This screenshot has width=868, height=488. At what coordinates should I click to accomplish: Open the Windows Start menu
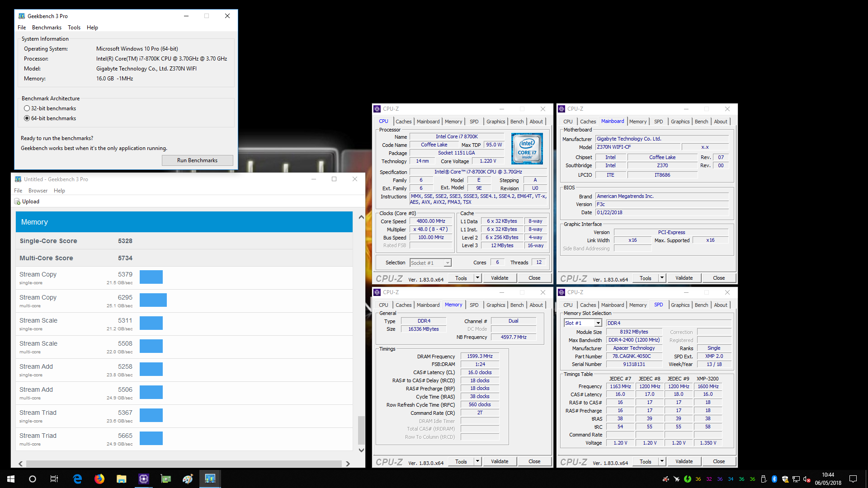[x=11, y=479]
